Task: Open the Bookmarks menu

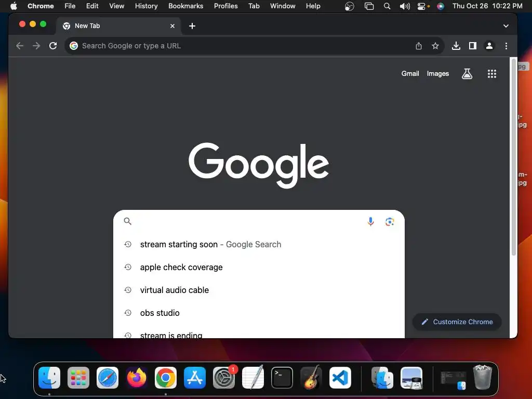Action: click(x=185, y=6)
